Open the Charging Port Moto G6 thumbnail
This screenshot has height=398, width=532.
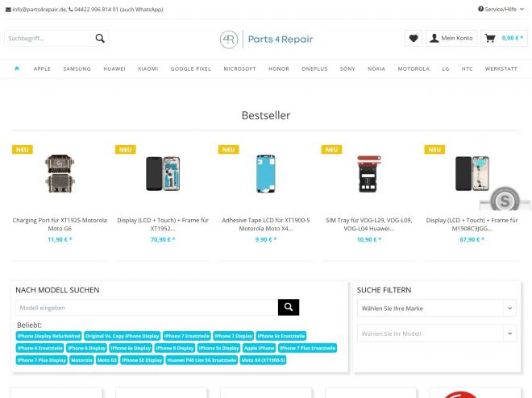point(60,174)
